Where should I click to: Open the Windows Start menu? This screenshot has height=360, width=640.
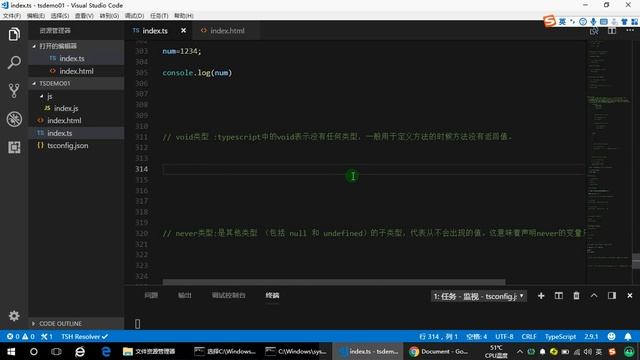tap(11, 351)
